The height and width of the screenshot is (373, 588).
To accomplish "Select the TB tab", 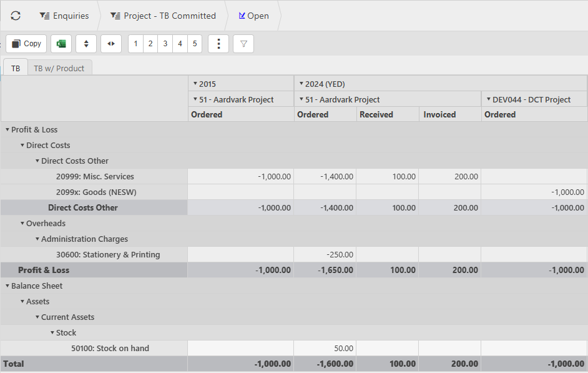I will click(x=15, y=68).
